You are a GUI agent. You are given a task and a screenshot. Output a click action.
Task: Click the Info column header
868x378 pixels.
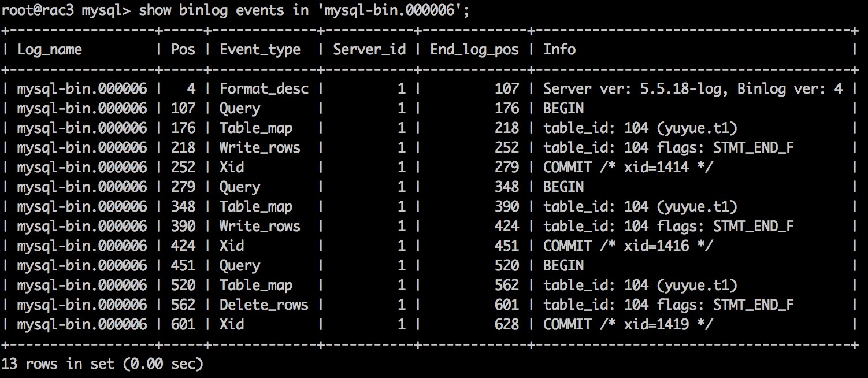[x=559, y=50]
